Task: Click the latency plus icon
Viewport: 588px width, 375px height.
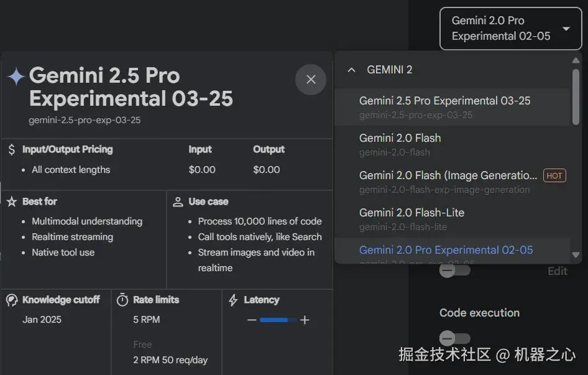Action: [305, 320]
